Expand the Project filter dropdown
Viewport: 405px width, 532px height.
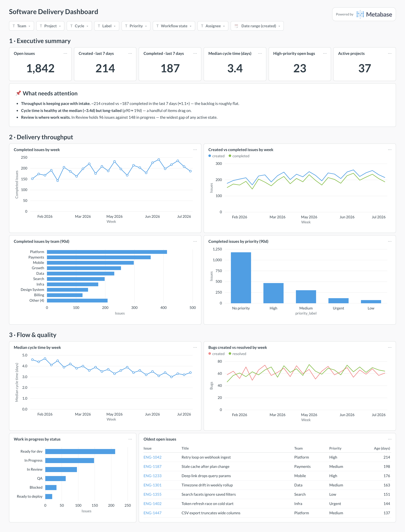50,26
